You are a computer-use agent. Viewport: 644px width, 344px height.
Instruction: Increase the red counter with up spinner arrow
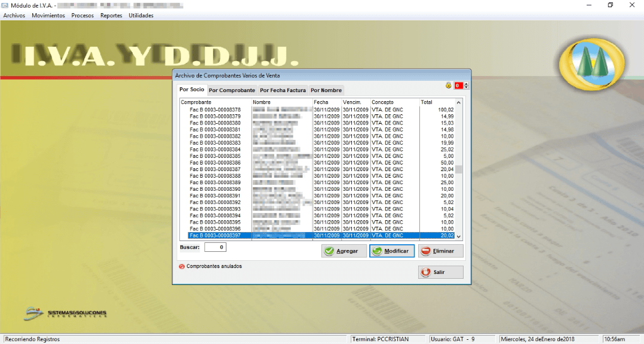point(466,84)
